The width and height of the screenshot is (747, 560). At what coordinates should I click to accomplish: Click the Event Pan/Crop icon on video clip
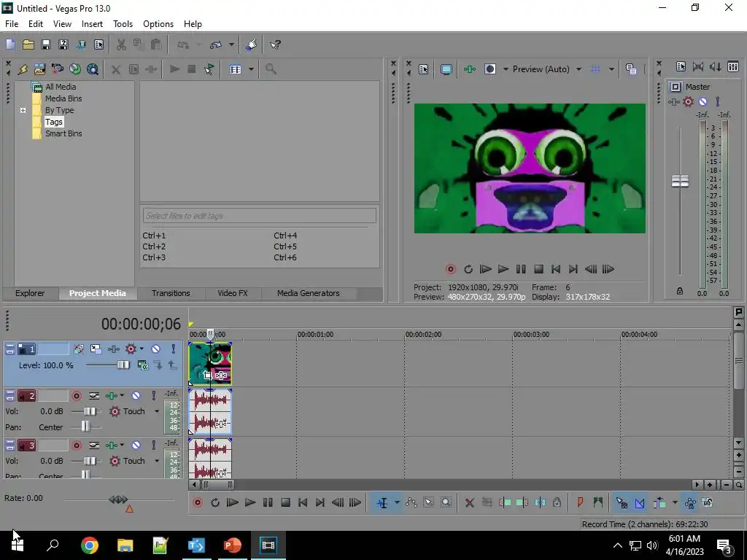point(208,376)
